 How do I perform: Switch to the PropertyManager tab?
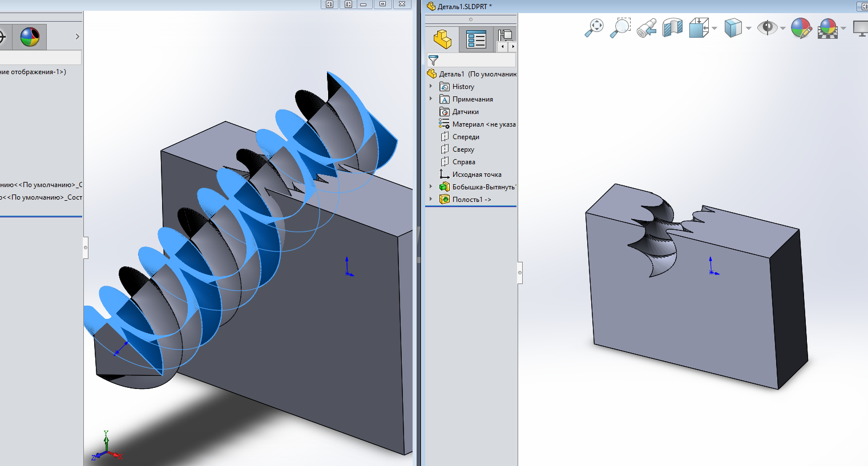pyautogui.click(x=476, y=39)
